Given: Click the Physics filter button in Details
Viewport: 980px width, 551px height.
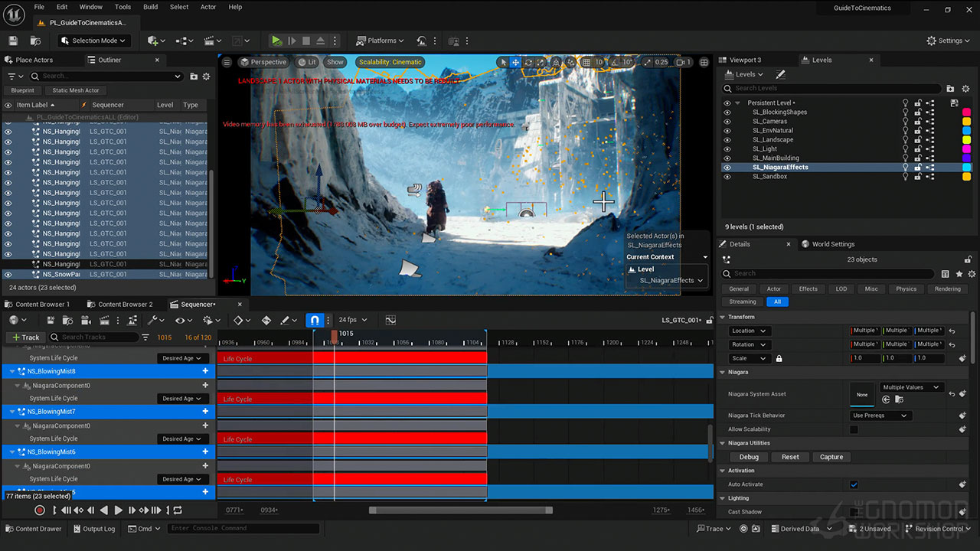Looking at the screenshot, I should coord(906,289).
